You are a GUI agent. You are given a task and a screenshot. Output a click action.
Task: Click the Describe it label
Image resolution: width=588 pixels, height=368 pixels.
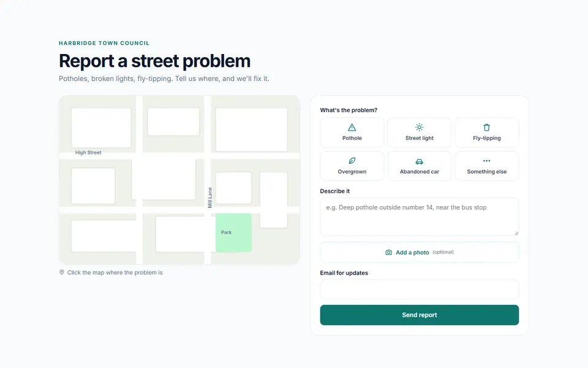click(334, 191)
